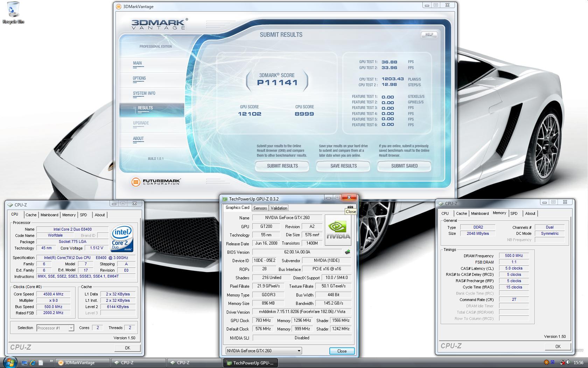The width and height of the screenshot is (588, 368).
Task: Click the 3DMark Vantage logo
Action: (x=159, y=24)
